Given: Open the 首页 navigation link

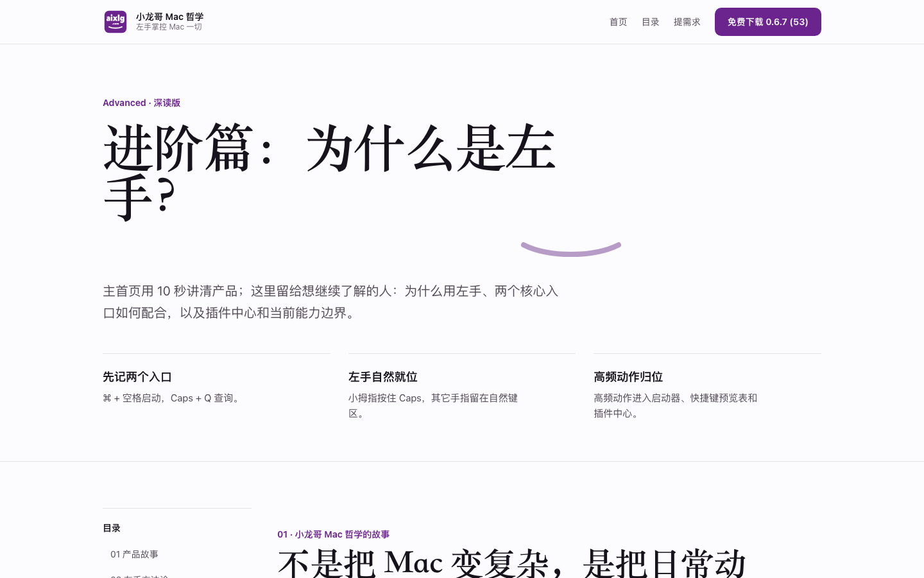Looking at the screenshot, I should 618,22.
